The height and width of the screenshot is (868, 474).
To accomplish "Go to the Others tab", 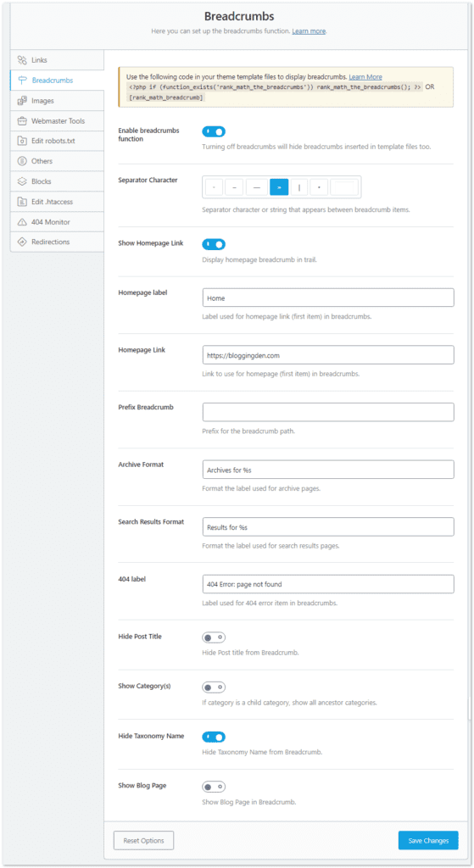I will pyautogui.click(x=57, y=161).
